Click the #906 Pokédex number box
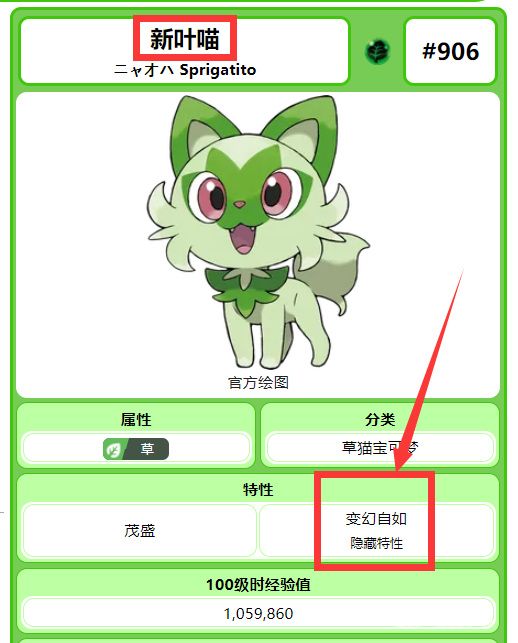Image resolution: width=518 pixels, height=643 pixels. click(450, 51)
